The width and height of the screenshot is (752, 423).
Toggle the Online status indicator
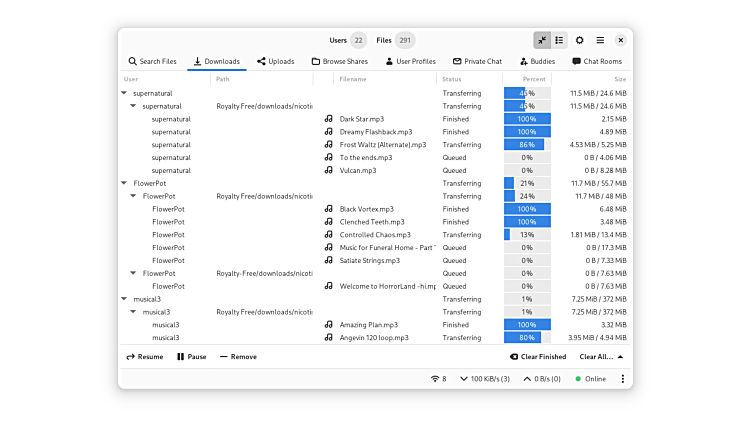click(x=591, y=379)
